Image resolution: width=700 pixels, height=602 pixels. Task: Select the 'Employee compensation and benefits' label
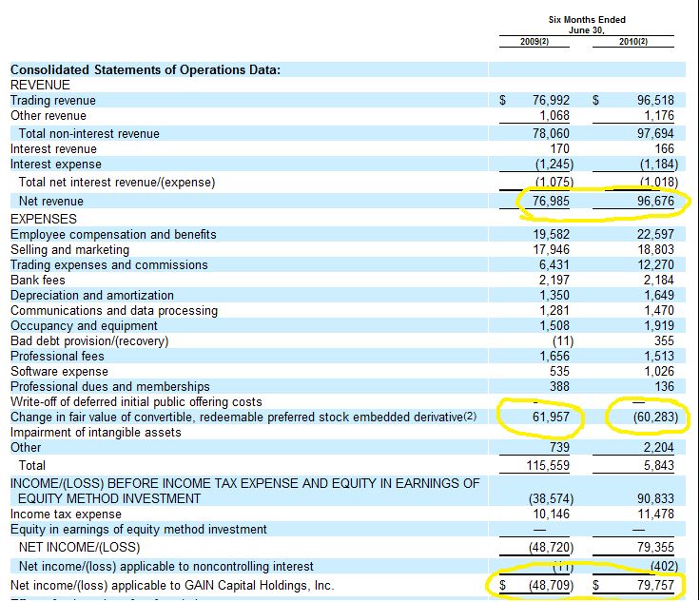[113, 235]
